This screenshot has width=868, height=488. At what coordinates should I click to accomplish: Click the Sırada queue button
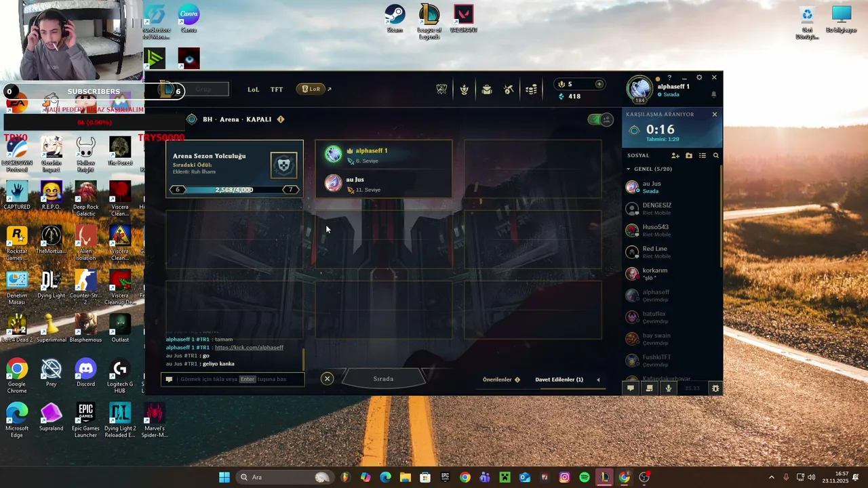[x=383, y=379]
